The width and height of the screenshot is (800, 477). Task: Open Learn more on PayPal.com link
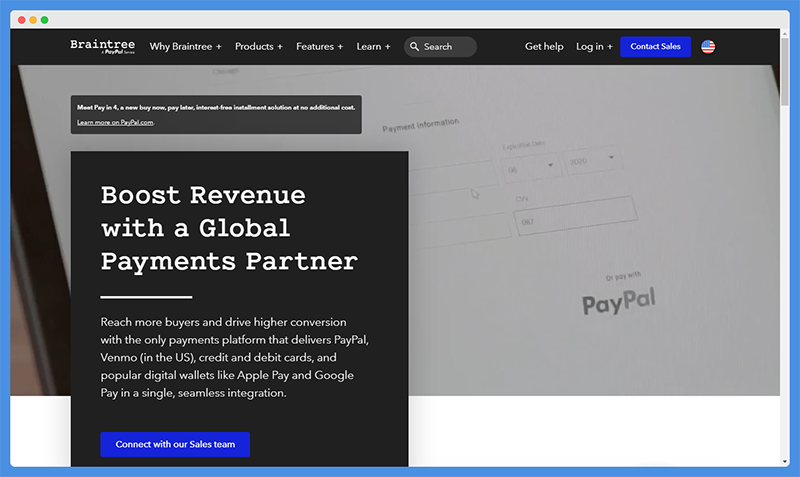pos(115,122)
